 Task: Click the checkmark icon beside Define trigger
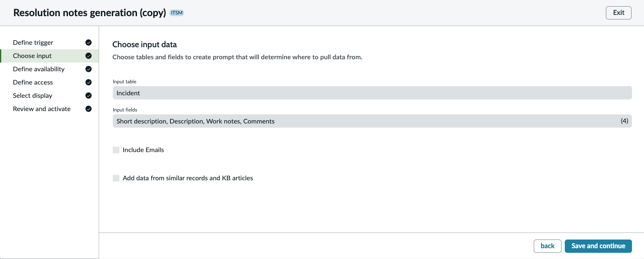[88, 43]
